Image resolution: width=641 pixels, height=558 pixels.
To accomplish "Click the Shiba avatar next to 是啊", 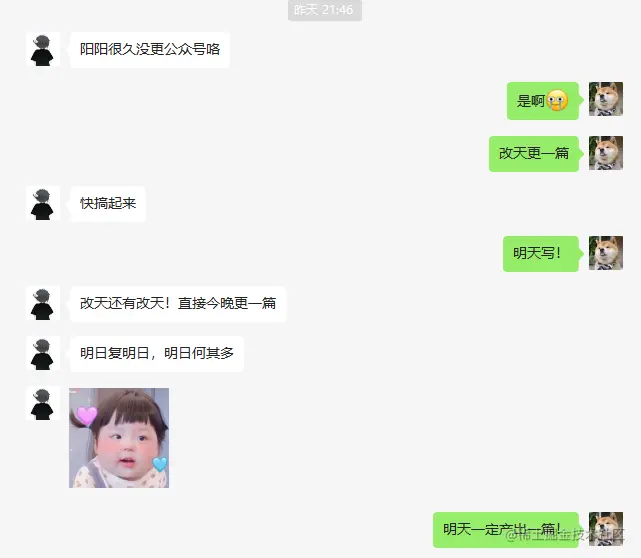I will tap(606, 99).
